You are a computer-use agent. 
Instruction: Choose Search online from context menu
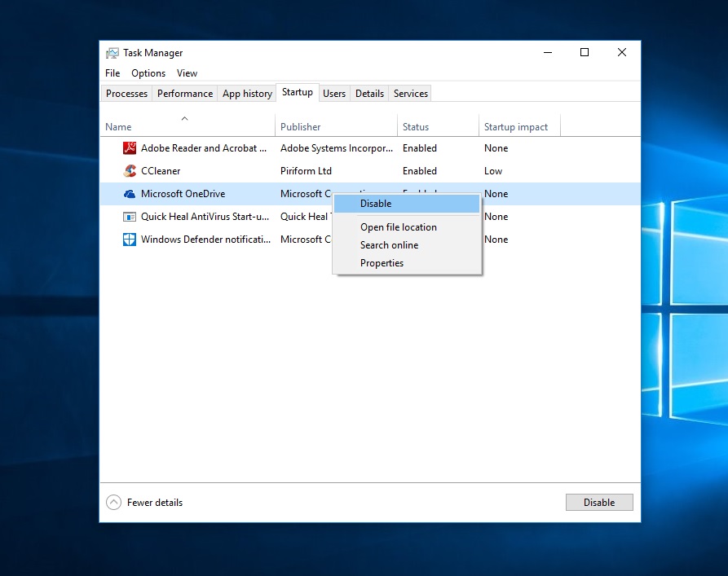coord(389,245)
